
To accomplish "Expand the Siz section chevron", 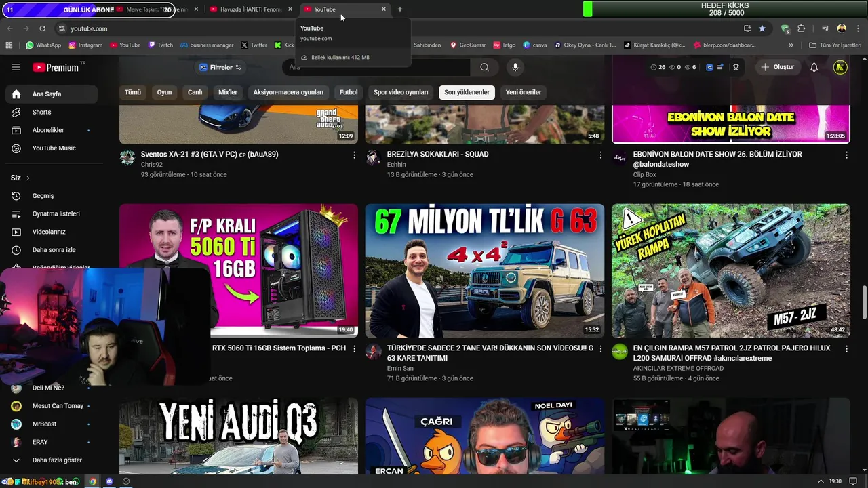I will point(28,178).
